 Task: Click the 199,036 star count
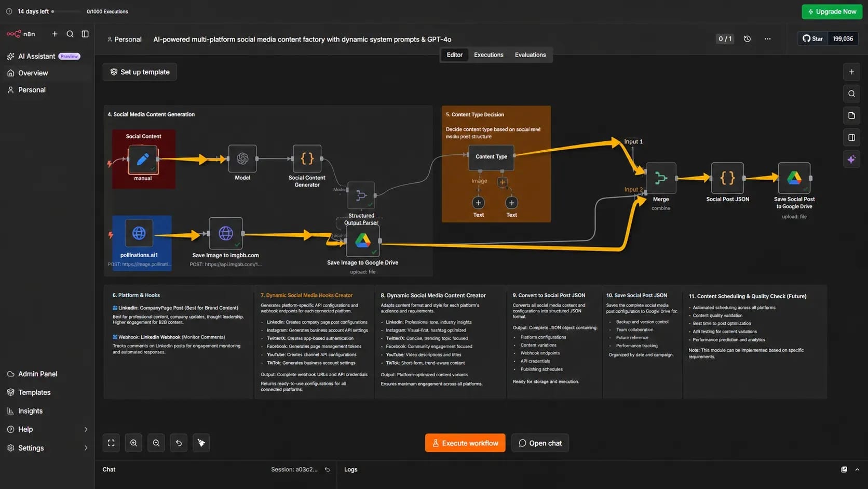click(x=843, y=38)
